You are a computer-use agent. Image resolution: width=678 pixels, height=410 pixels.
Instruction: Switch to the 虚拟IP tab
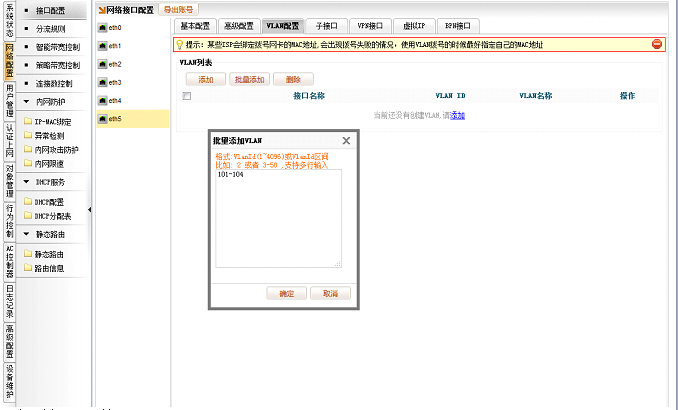coord(413,24)
